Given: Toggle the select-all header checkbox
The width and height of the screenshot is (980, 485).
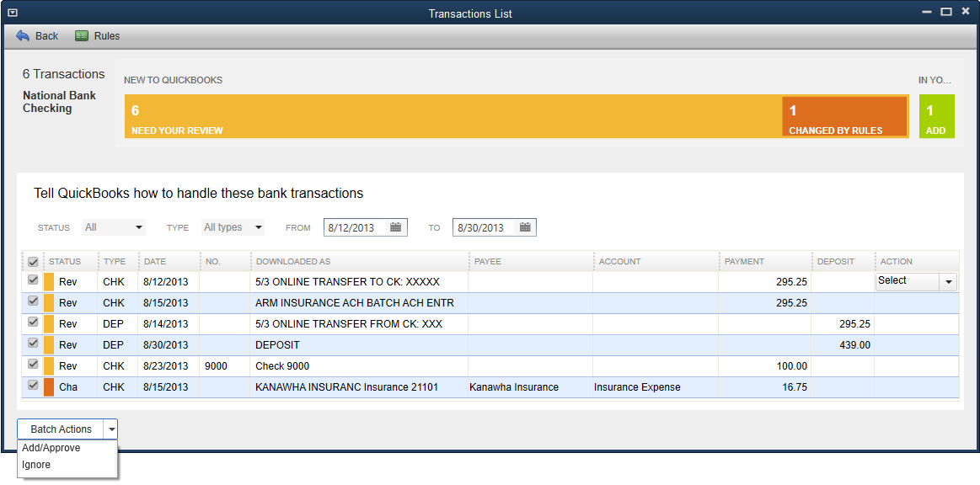Looking at the screenshot, I should (x=33, y=262).
